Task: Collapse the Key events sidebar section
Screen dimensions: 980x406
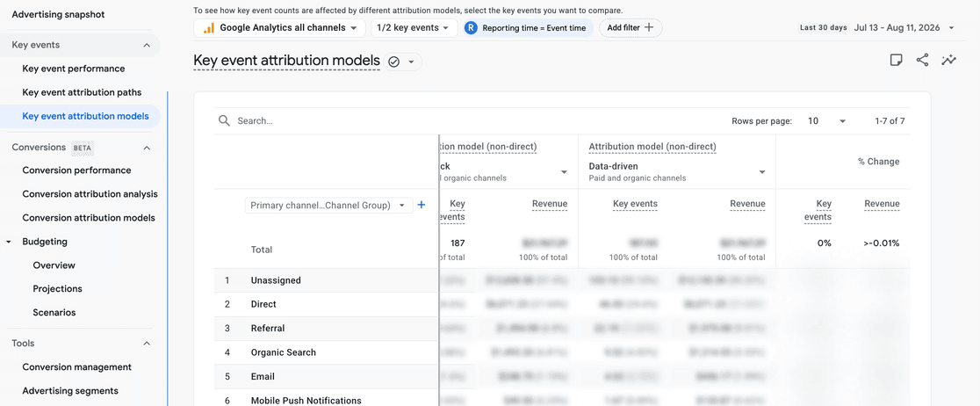Action: 147,45
